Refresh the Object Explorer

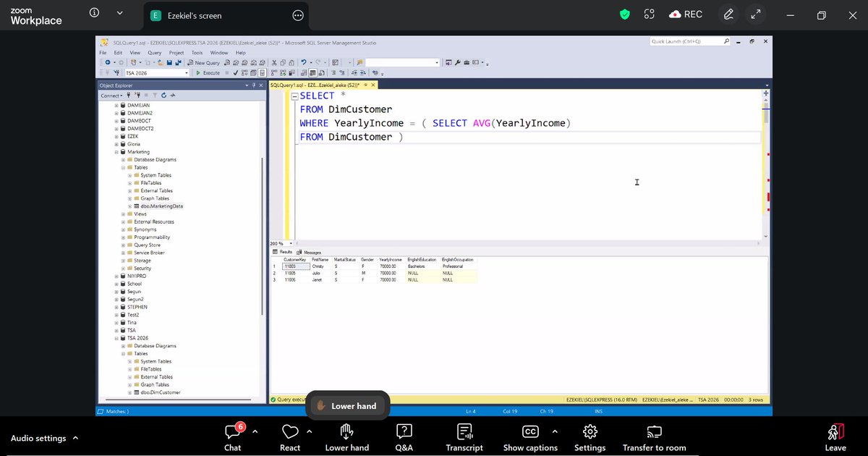(164, 96)
